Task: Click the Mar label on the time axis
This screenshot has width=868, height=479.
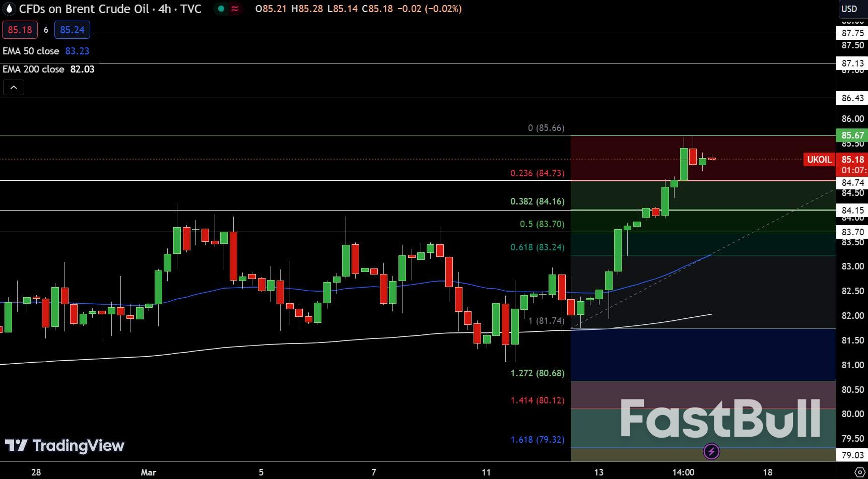Action: (148, 472)
